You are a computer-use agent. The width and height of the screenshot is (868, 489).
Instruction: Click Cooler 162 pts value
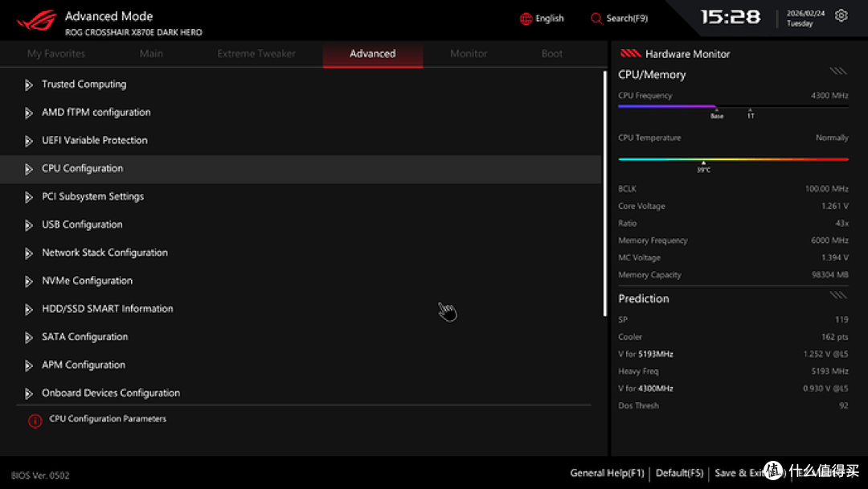(x=835, y=337)
